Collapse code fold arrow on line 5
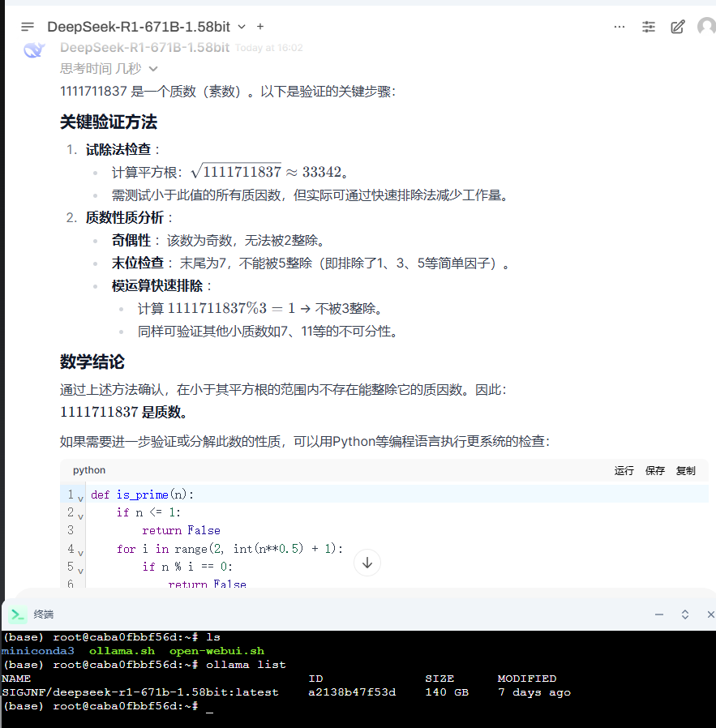This screenshot has height=728, width=716. 80,571
